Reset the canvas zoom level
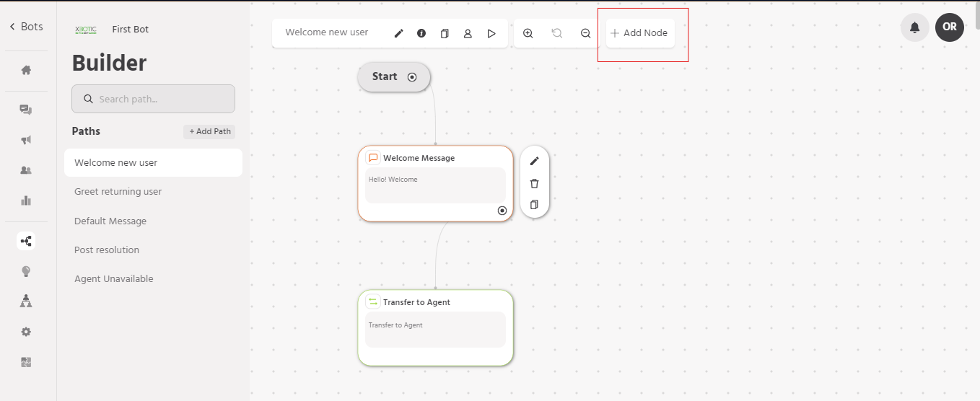 pos(557,33)
